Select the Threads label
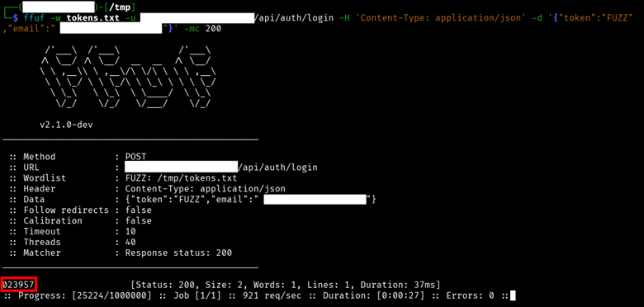Screen dimensions: 644x307 (x=42, y=242)
